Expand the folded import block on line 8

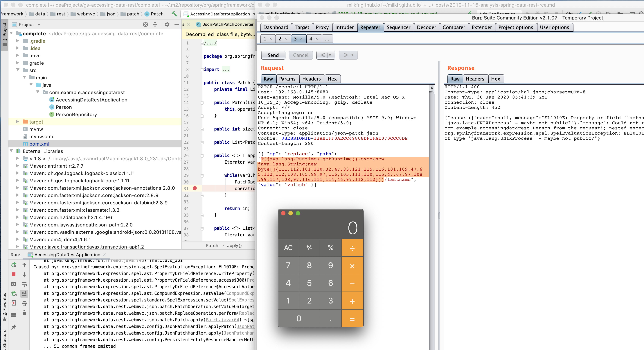202,69
